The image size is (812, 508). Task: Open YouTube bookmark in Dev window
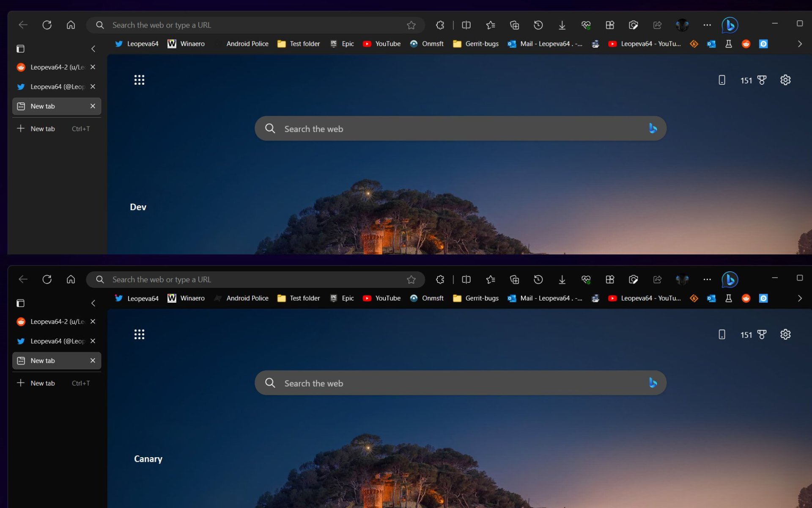(x=381, y=44)
